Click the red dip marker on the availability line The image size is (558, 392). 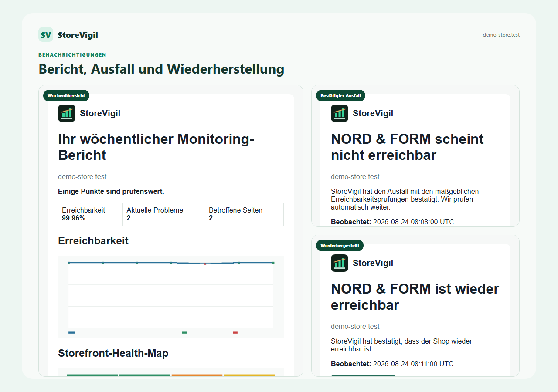coord(205,264)
